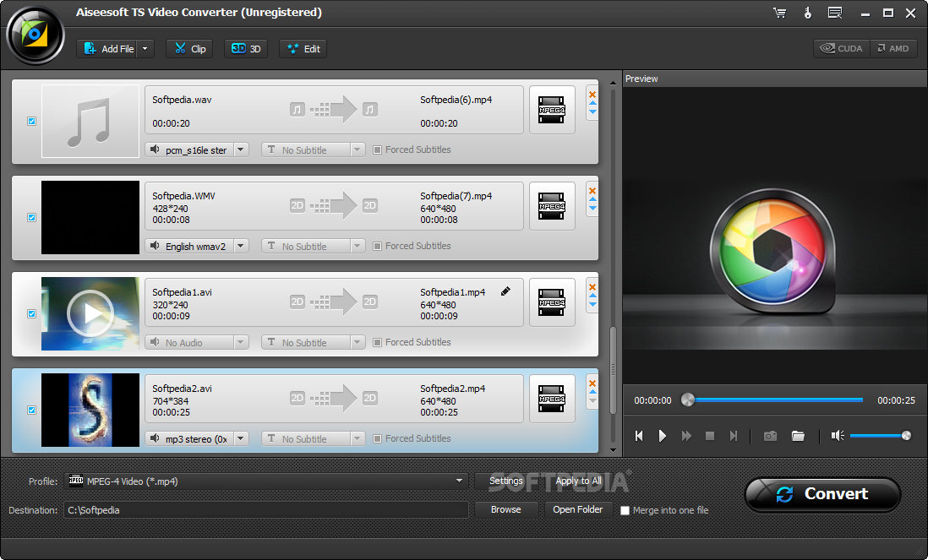Check Merge into one file

625,510
